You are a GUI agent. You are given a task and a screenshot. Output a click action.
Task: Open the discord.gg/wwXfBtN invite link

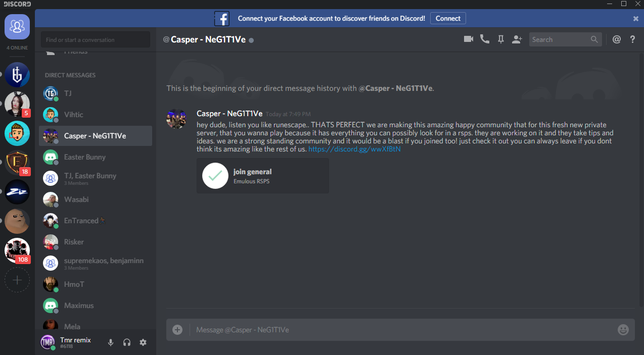tap(354, 149)
